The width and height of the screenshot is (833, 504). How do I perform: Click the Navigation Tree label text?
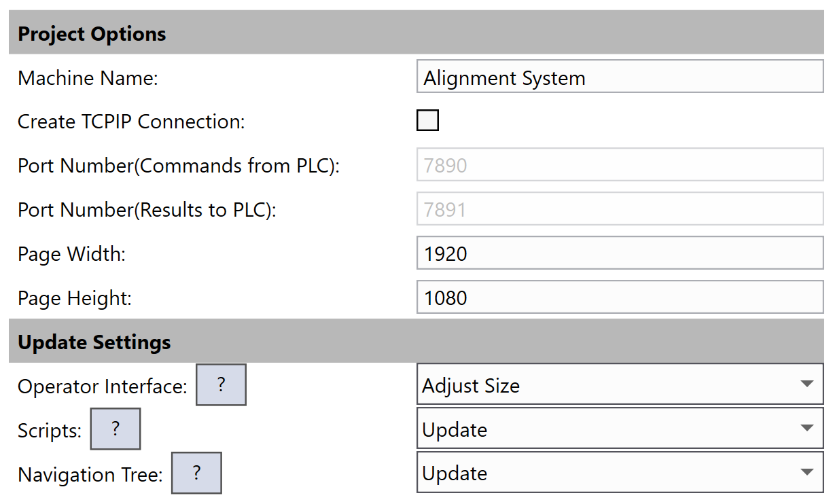[x=90, y=474]
